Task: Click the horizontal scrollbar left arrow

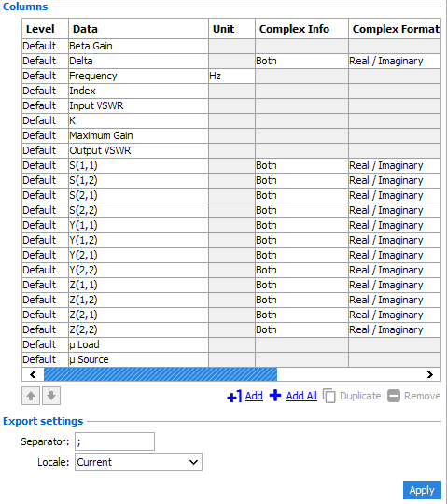Action: click(x=33, y=374)
